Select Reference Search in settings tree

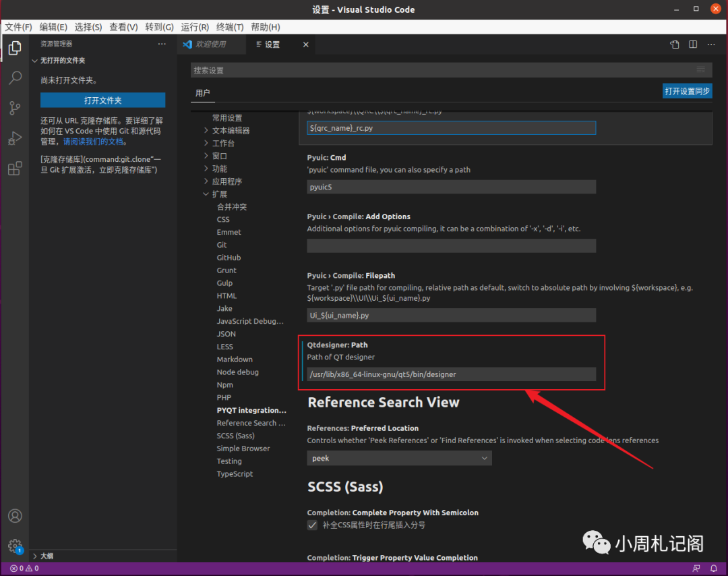tap(251, 423)
